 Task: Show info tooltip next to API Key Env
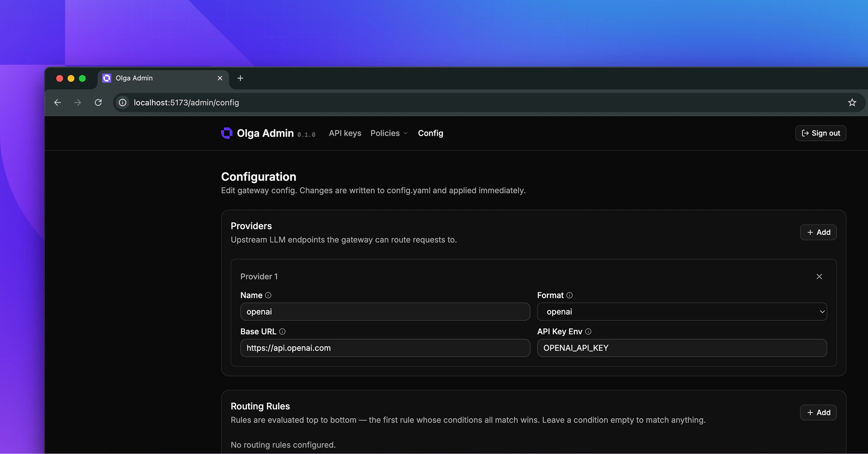[x=588, y=331]
